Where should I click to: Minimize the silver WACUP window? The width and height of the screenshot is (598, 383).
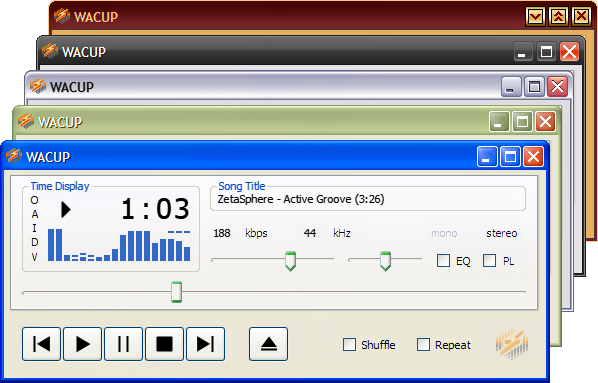(511, 87)
